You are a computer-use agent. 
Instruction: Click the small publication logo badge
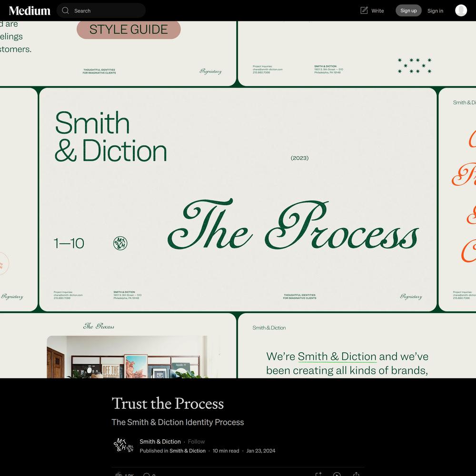click(x=130, y=448)
